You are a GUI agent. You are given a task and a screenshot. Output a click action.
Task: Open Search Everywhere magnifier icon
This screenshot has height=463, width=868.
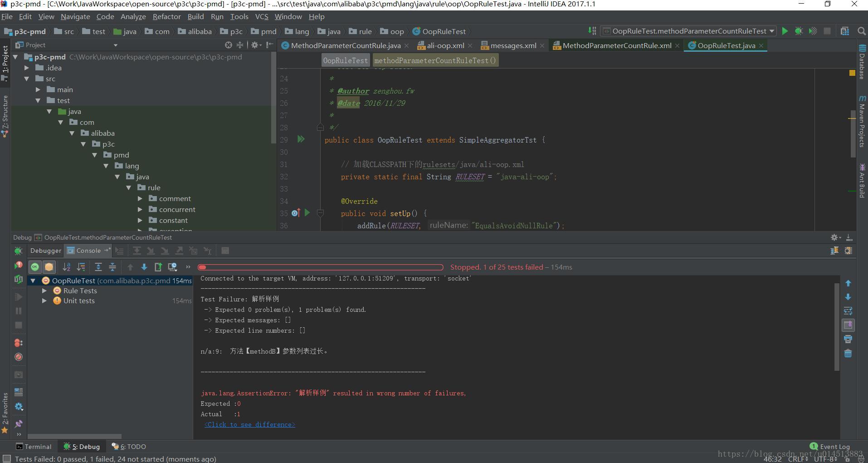pyautogui.click(x=862, y=31)
